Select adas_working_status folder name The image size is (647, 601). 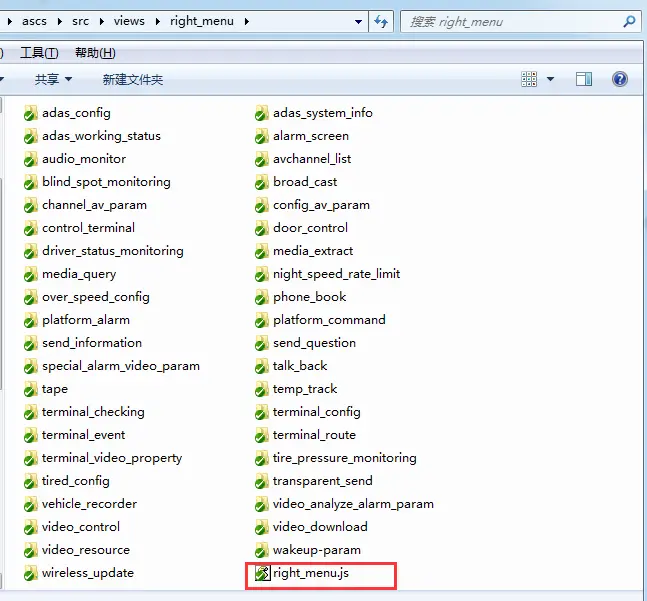point(102,136)
